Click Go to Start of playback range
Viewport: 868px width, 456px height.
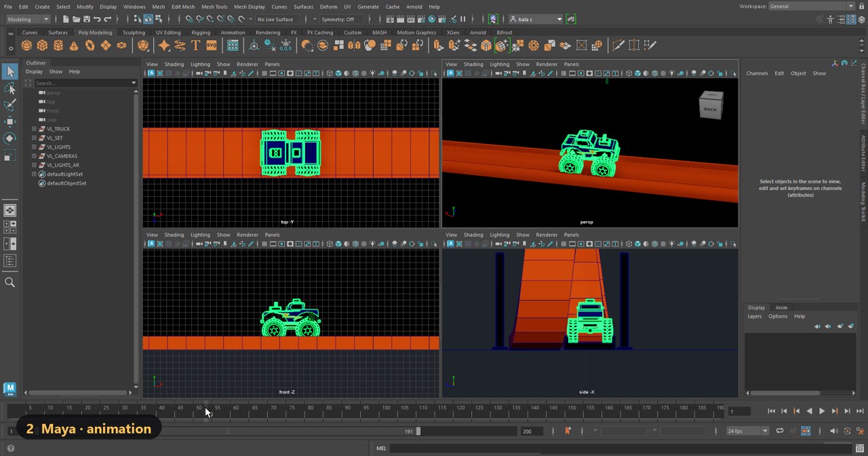(771, 411)
